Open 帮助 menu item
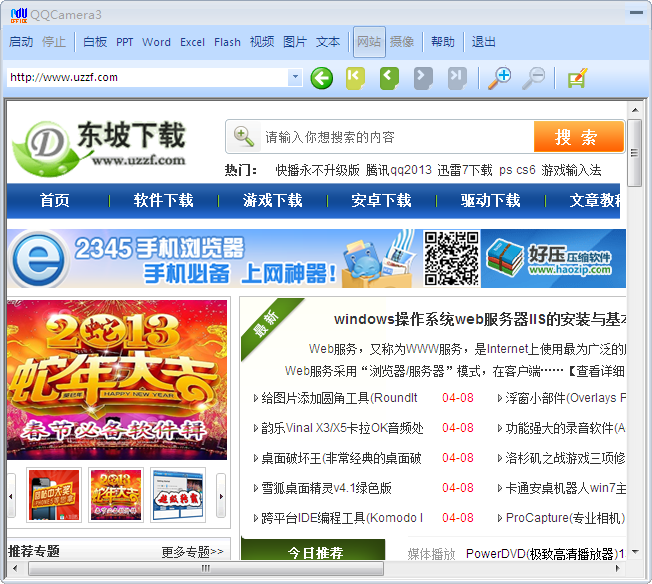This screenshot has width=652, height=584. tap(443, 42)
